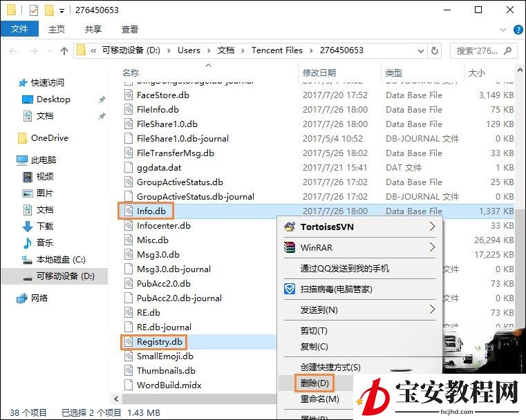The image size is (526, 420).
Task: Sort by Date modified (修改日期) column
Action: [x=319, y=73]
